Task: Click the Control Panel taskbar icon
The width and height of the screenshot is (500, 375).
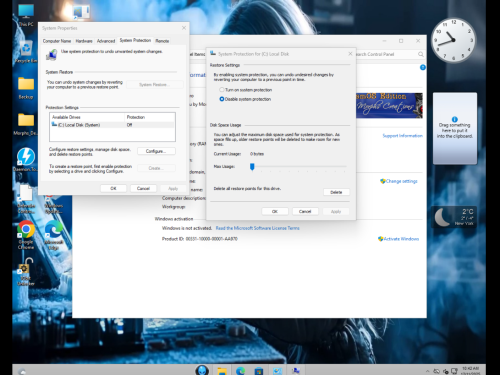Action: pyautogui.click(x=277, y=371)
